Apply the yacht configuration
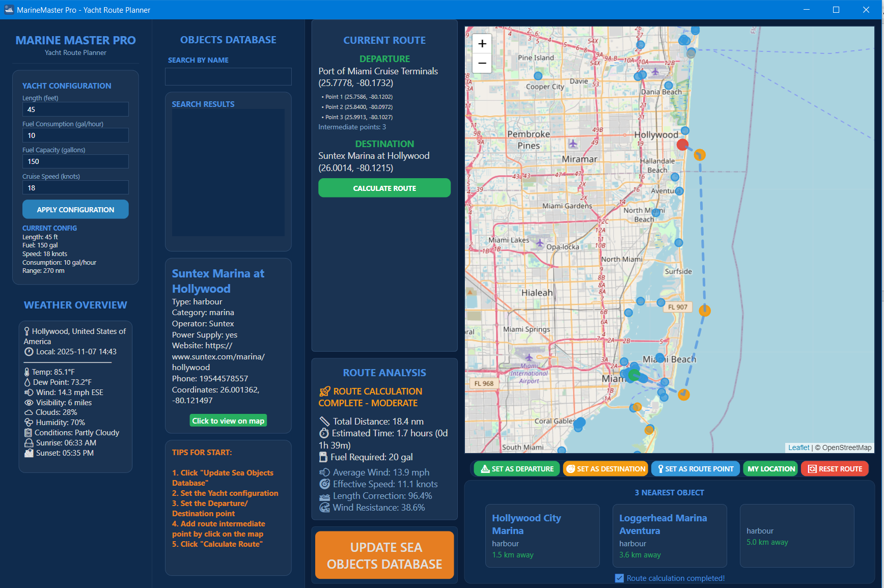This screenshot has height=588, width=884. (75, 210)
